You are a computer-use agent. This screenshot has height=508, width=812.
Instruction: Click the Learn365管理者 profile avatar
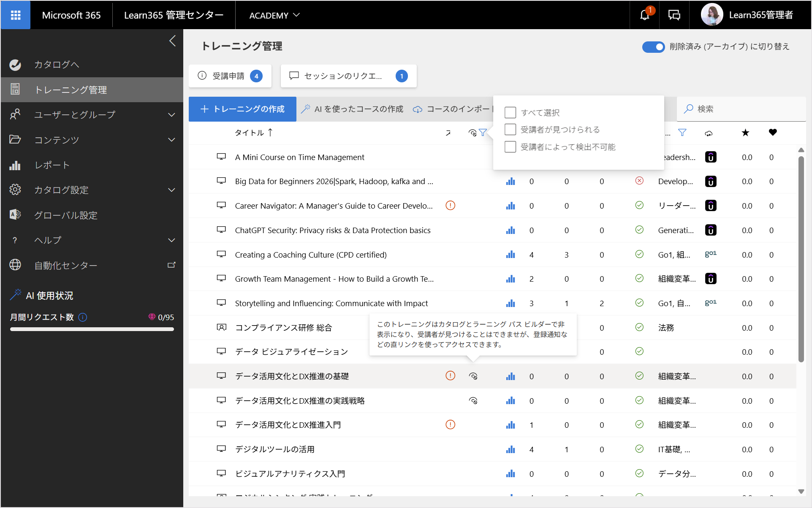(x=712, y=15)
